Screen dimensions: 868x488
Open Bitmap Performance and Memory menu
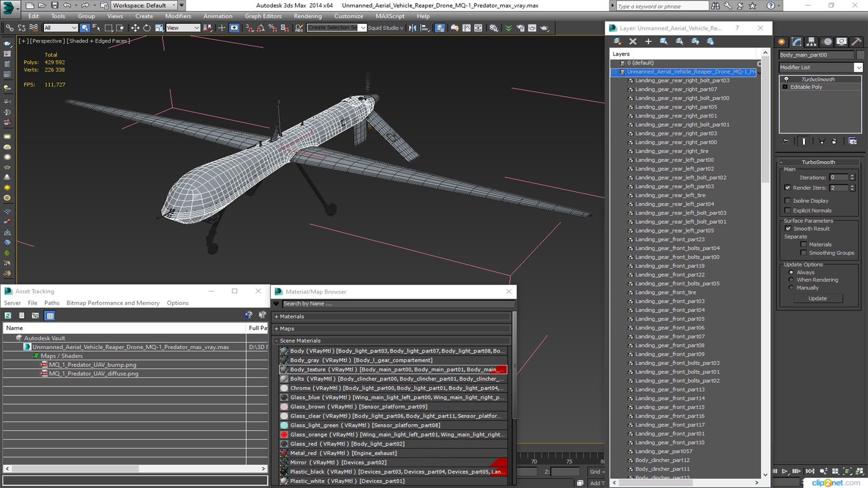113,303
